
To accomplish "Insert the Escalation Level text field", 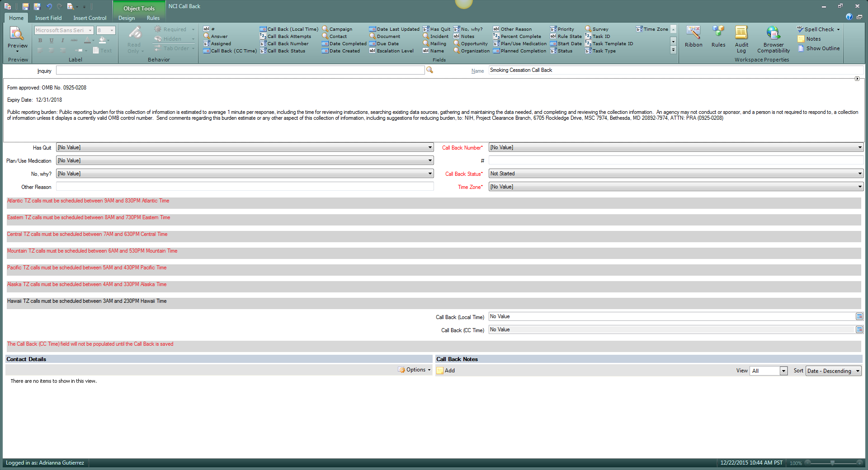I will click(x=392, y=51).
